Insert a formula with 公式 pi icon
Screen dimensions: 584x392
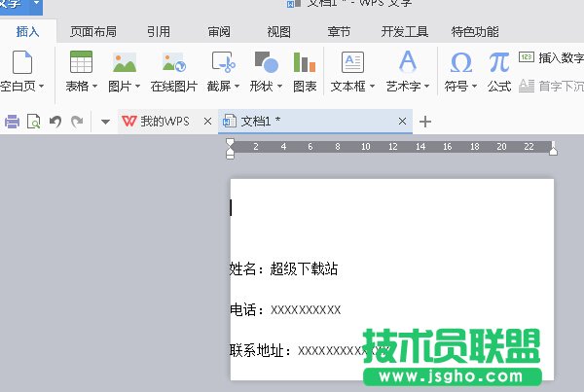coord(498,64)
